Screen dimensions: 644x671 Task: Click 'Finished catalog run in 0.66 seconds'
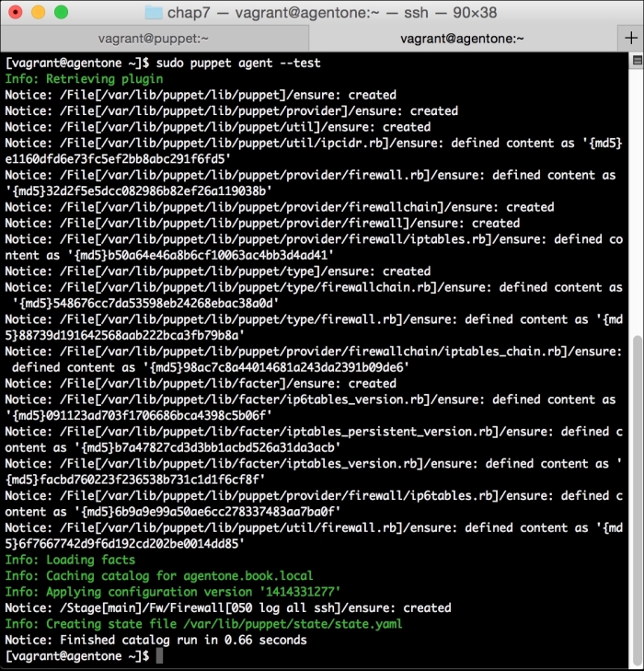click(x=155, y=640)
